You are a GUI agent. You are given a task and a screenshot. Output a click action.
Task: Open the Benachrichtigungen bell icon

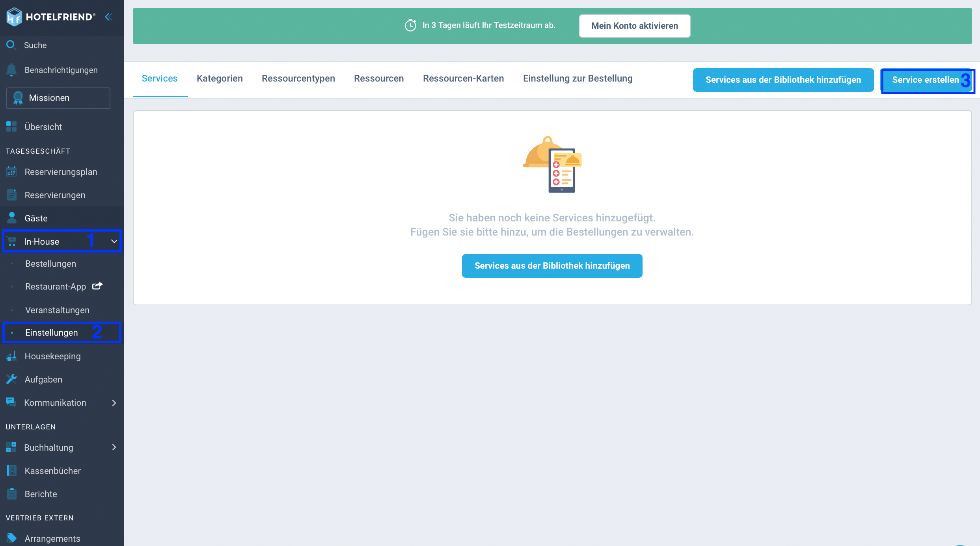pyautogui.click(x=11, y=70)
